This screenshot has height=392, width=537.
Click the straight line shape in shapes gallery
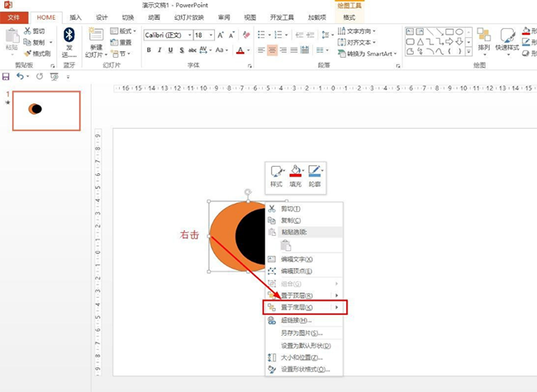coord(430,32)
